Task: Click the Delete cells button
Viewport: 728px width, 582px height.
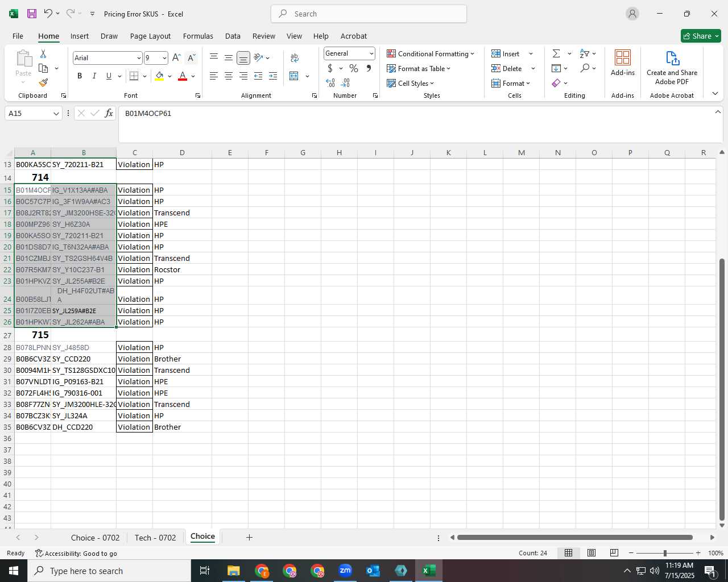Action: coord(507,68)
